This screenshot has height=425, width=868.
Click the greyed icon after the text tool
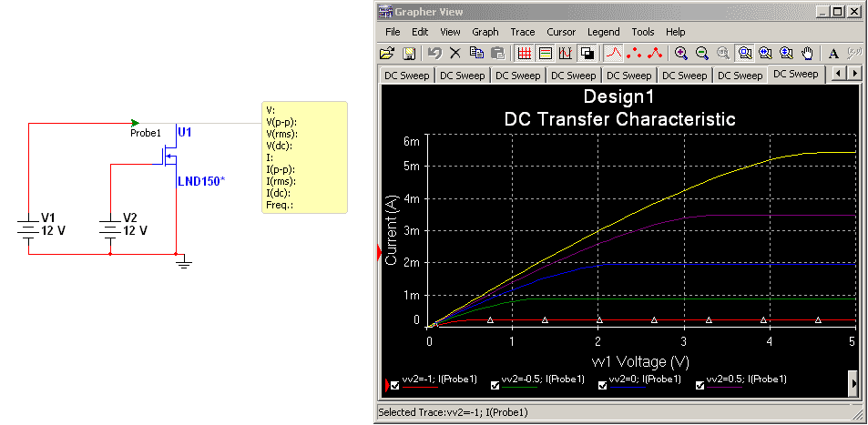pos(854,53)
